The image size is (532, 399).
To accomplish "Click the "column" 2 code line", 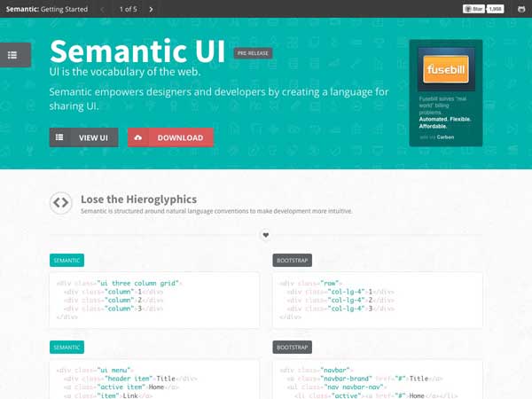I will click(113, 300).
